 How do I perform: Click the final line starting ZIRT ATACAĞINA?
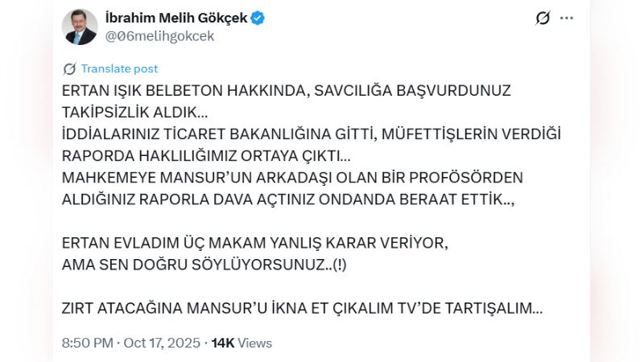click(302, 308)
